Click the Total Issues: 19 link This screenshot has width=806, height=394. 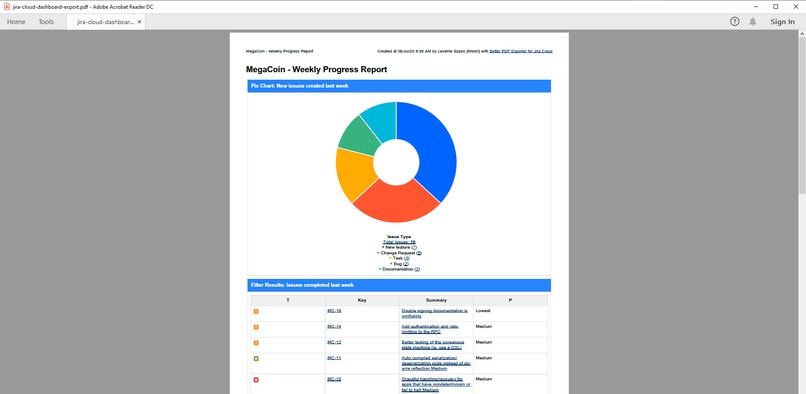[x=399, y=242]
